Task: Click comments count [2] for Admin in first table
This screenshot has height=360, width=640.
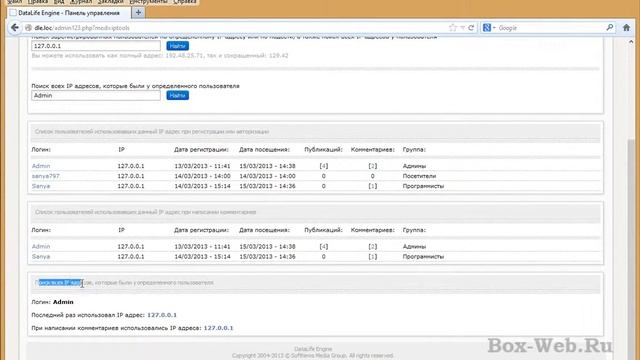Action: (x=373, y=166)
